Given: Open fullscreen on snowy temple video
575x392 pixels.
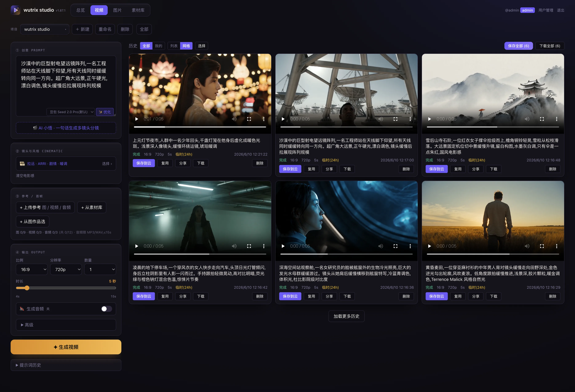Looking at the screenshot, I should coord(542,119).
